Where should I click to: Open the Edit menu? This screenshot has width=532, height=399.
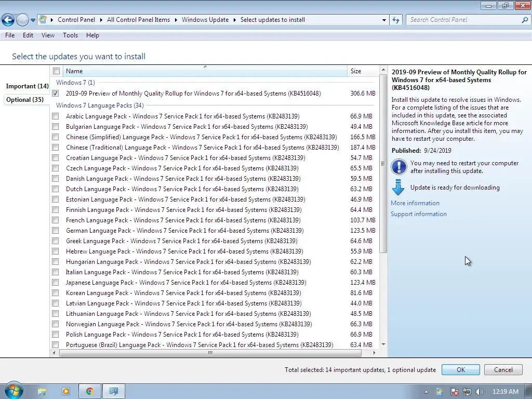28,35
